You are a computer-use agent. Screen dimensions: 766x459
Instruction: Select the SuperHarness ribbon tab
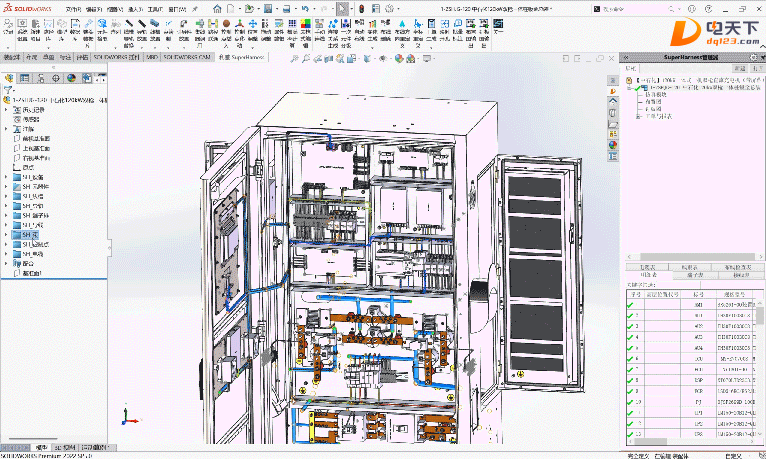click(240, 57)
